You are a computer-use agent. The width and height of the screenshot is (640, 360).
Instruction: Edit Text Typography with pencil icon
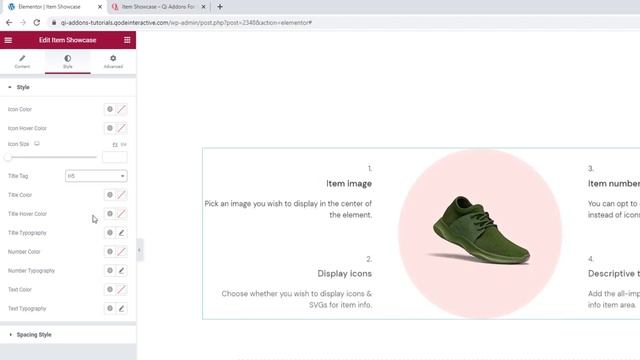[122, 309]
